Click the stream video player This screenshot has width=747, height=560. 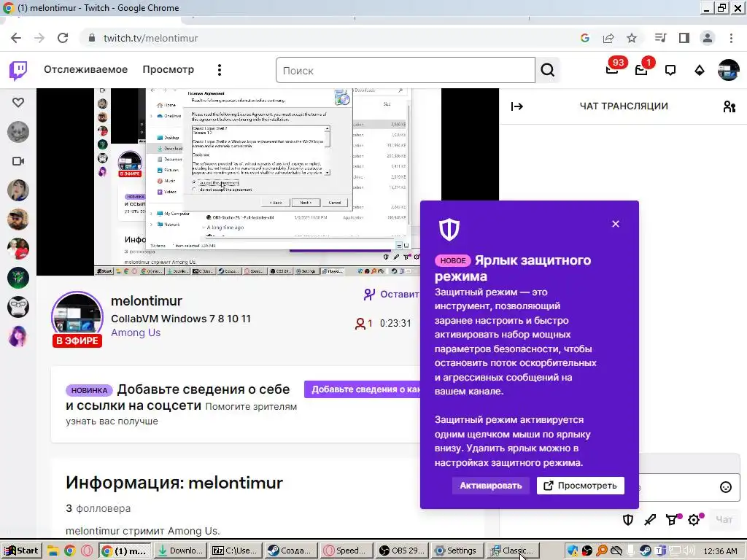[x=268, y=182]
